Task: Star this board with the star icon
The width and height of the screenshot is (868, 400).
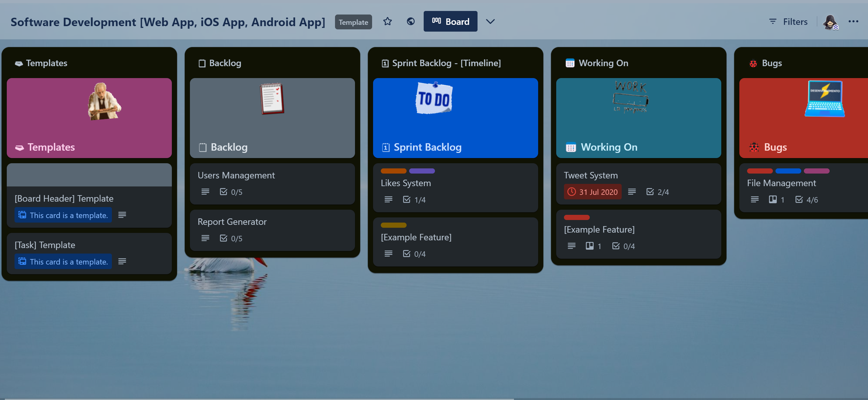Action: coord(388,22)
